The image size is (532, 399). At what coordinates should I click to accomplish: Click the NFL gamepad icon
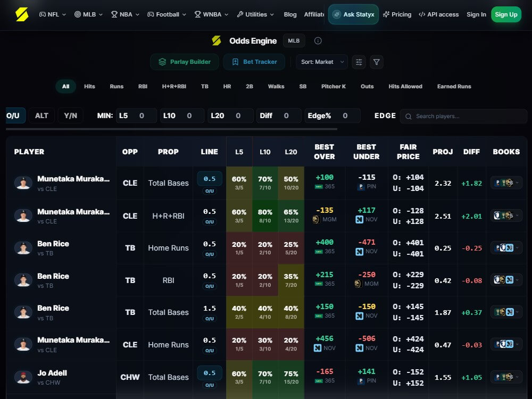tap(43, 14)
